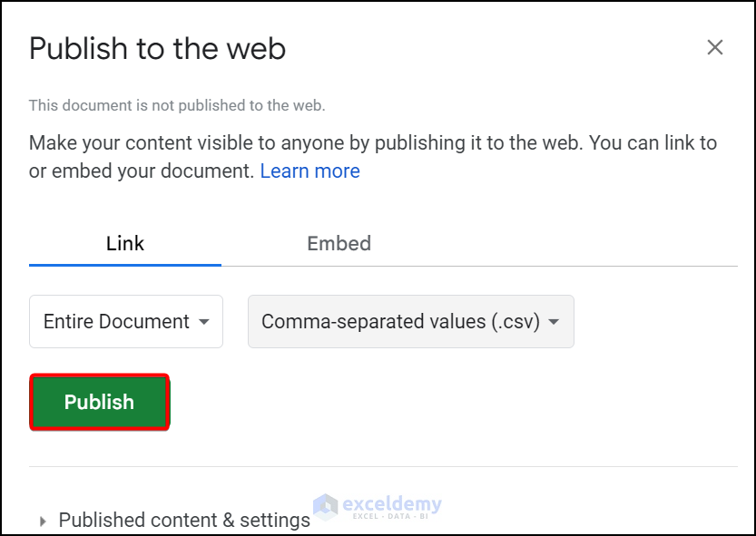Open the Entire Document dropdown

(x=126, y=321)
